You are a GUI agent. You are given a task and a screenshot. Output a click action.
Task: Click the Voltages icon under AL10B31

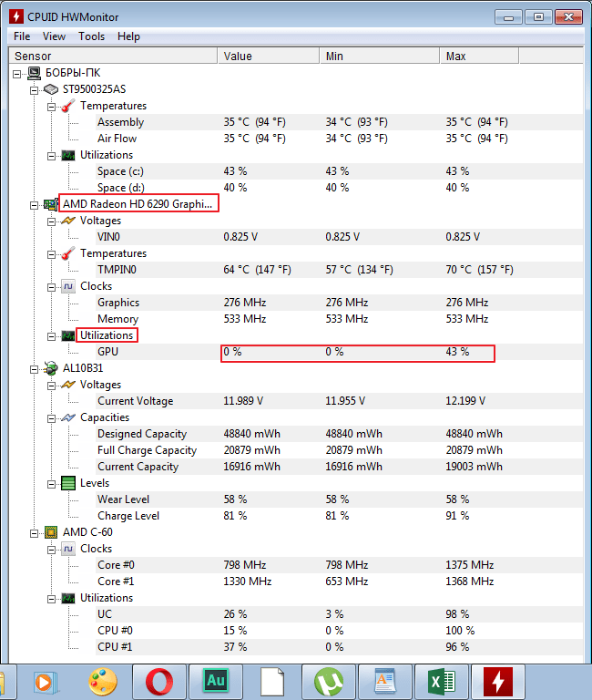(x=68, y=385)
